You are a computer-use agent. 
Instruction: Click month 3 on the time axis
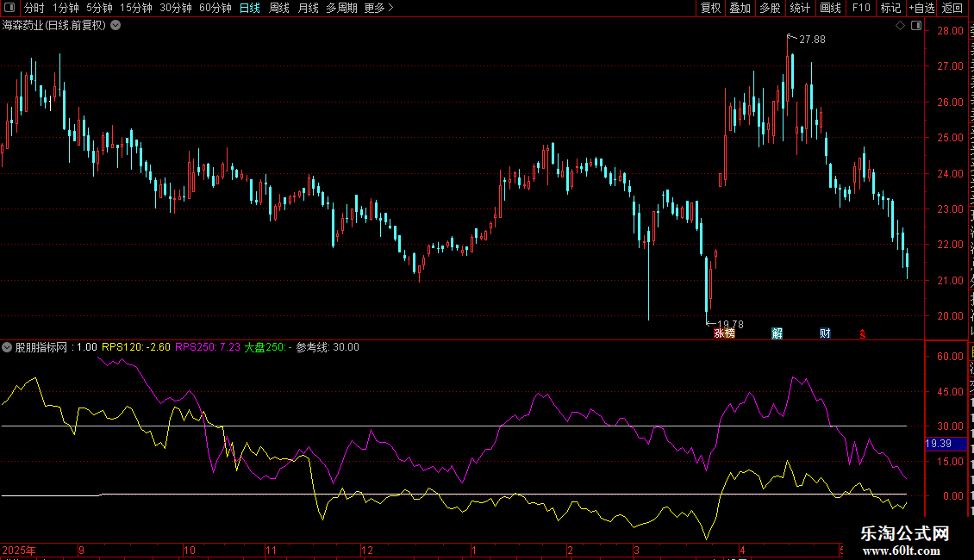637,550
